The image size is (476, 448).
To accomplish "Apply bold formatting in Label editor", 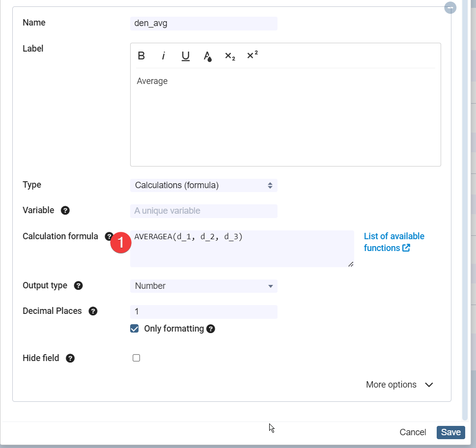I will [141, 56].
